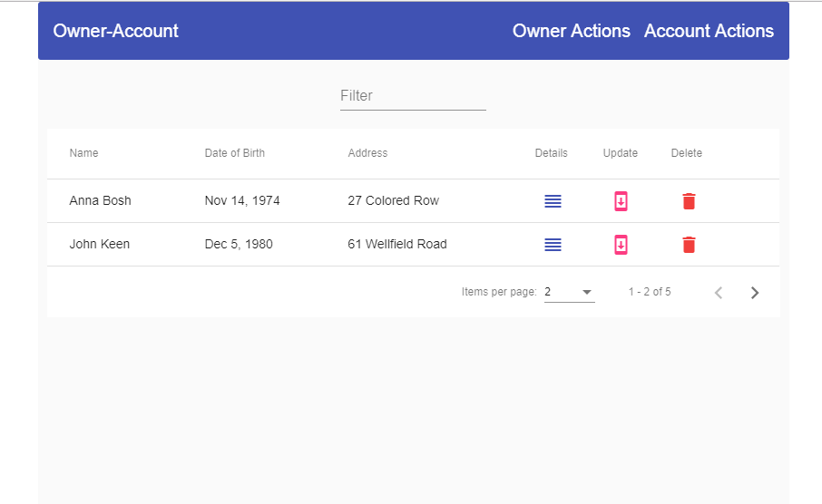Click into the Filter text field
822x504 pixels.
tap(413, 96)
